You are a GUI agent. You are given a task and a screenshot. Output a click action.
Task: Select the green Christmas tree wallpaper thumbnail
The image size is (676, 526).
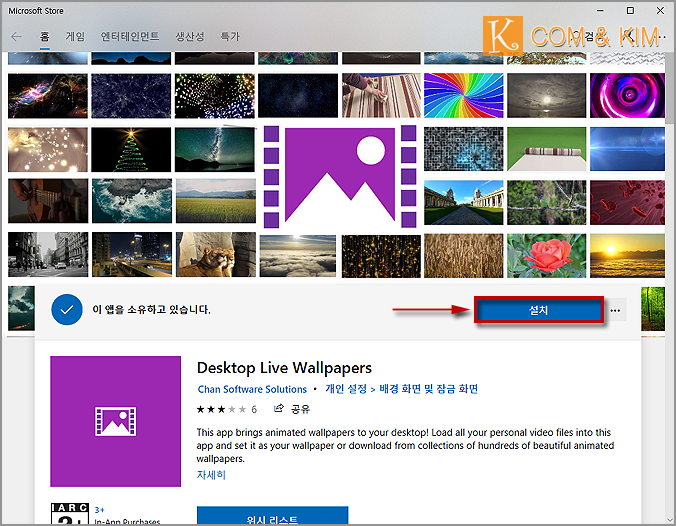pyautogui.click(x=131, y=150)
